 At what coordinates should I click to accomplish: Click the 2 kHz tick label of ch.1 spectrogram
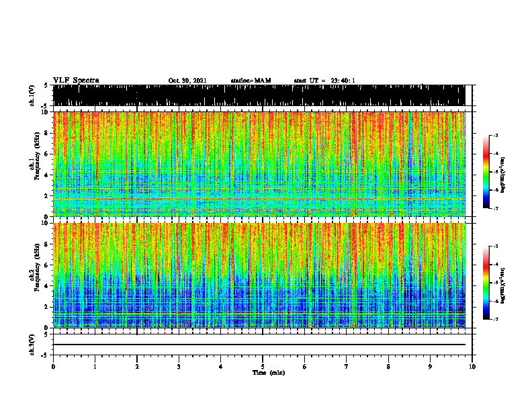pos(47,196)
